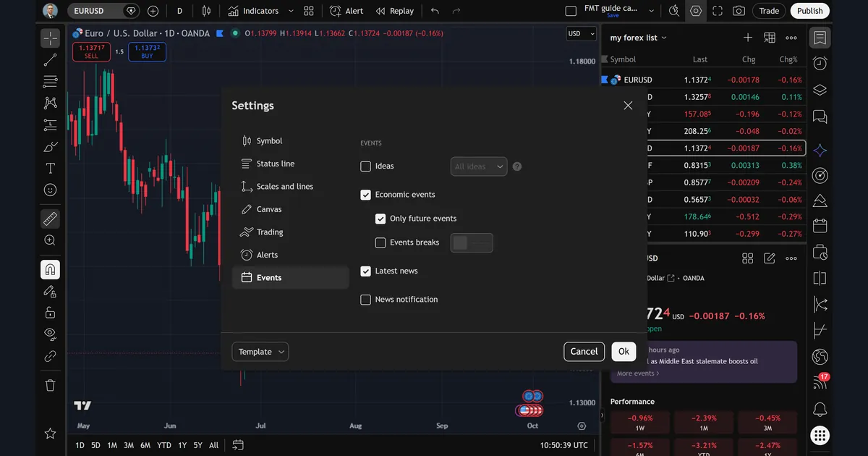Click the Publish button

[x=809, y=11]
